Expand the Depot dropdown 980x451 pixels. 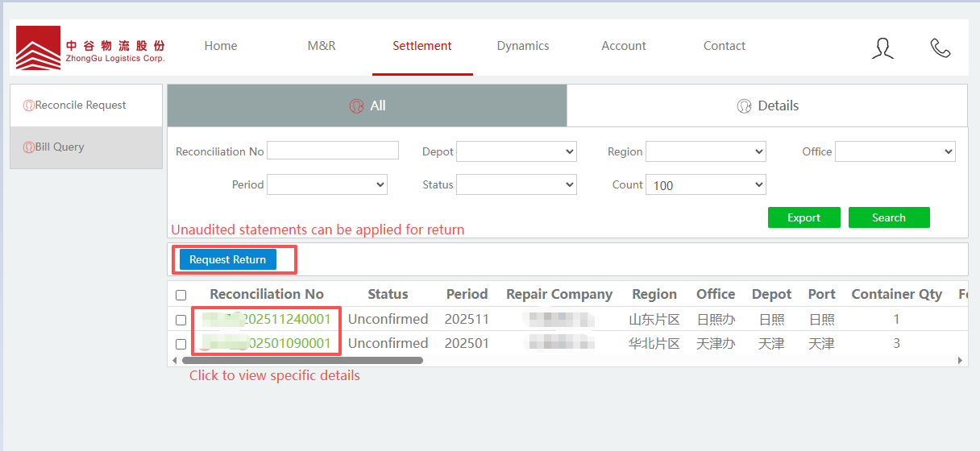(x=516, y=151)
